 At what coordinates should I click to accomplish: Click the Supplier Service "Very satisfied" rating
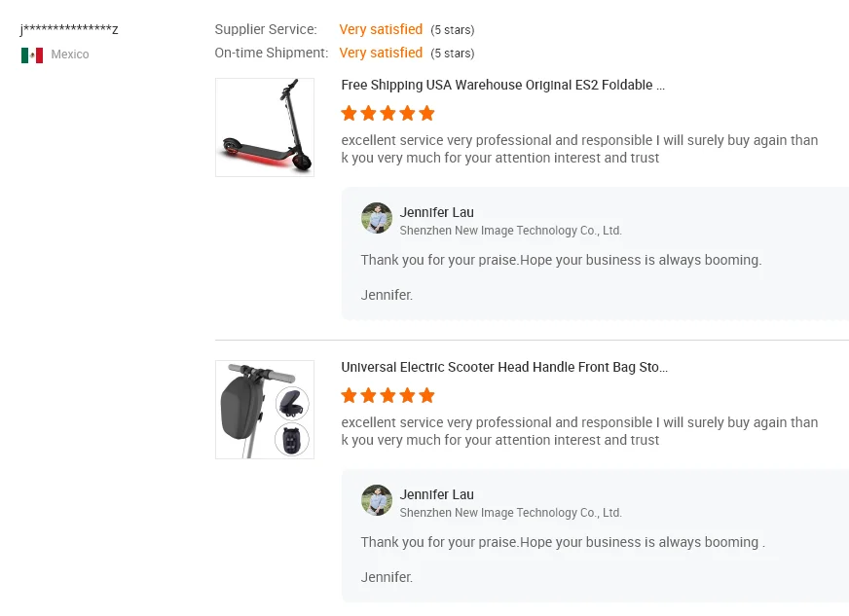click(x=381, y=30)
